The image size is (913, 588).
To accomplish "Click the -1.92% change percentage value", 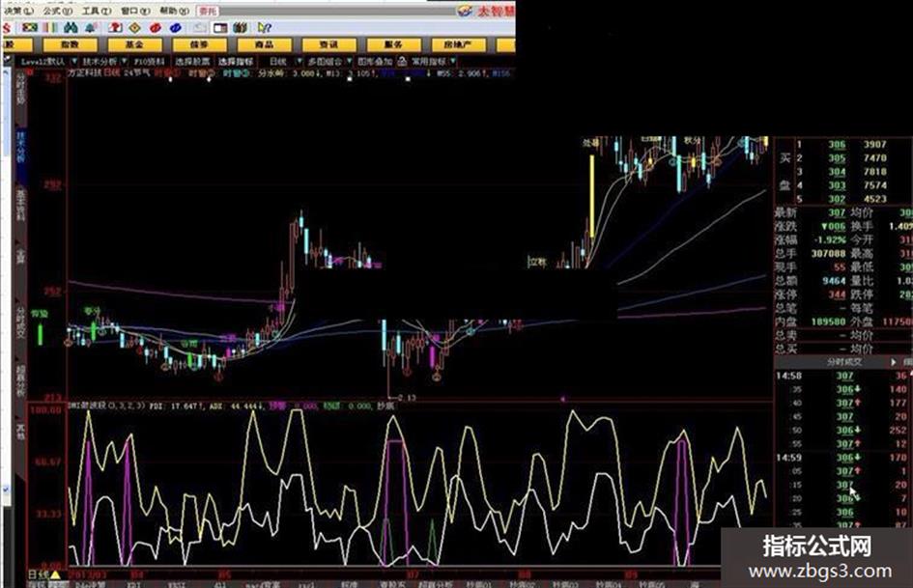I will coord(830,239).
